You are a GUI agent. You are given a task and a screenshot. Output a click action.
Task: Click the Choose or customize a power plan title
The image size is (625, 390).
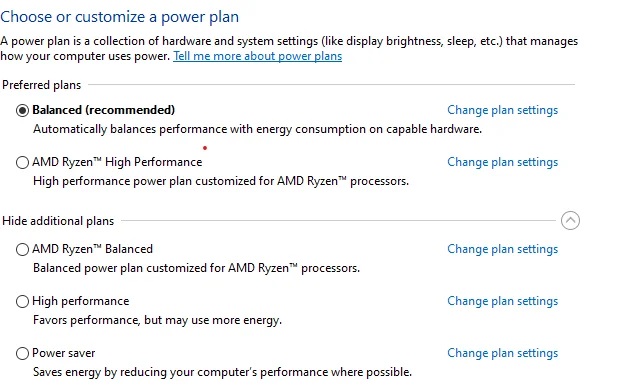(120, 17)
